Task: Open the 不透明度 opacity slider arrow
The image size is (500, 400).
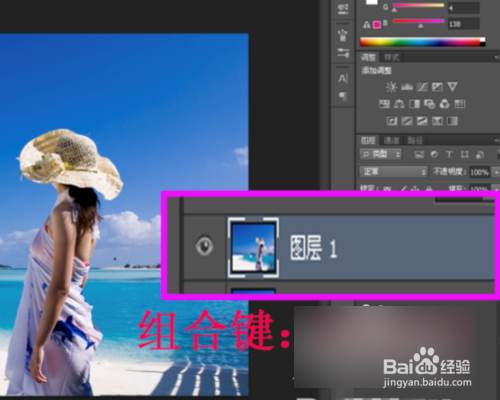Action: tap(496, 172)
